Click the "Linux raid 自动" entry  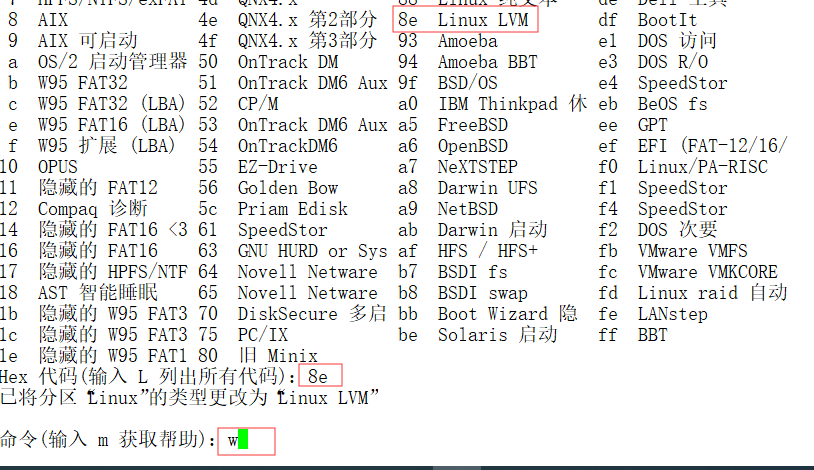coord(712,293)
